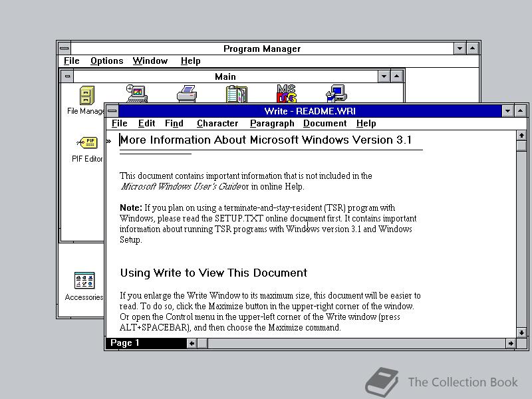Click the 'Using Write to View This Document' heading

213,273
